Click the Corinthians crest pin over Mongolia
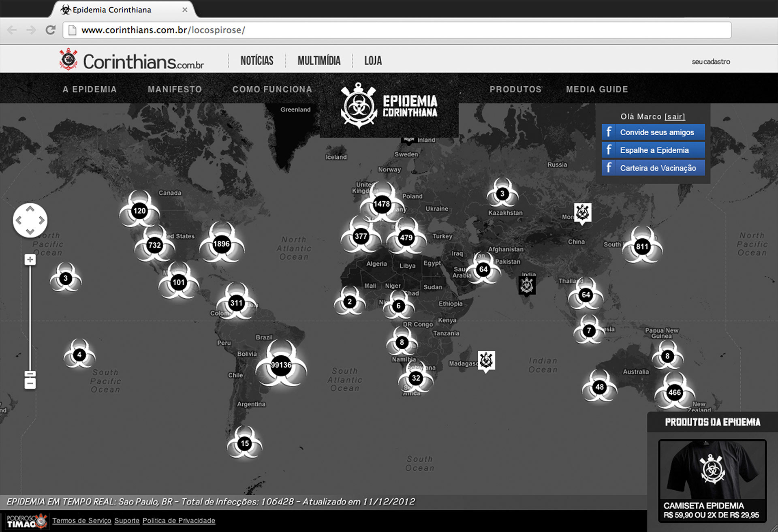778x532 pixels. click(582, 212)
